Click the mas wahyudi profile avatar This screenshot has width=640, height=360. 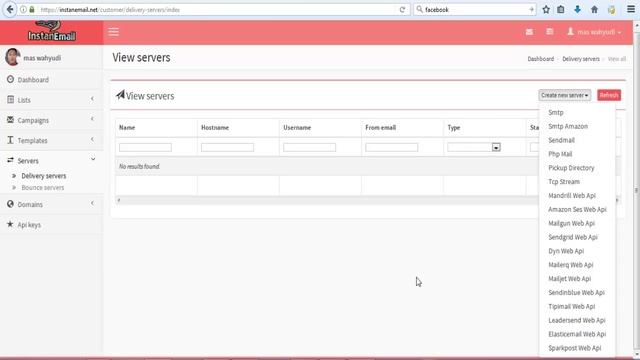[x=13, y=57]
